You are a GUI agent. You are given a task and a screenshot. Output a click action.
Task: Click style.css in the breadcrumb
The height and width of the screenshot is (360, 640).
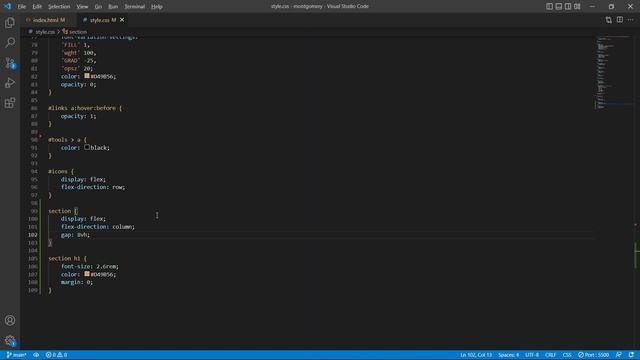pos(44,31)
